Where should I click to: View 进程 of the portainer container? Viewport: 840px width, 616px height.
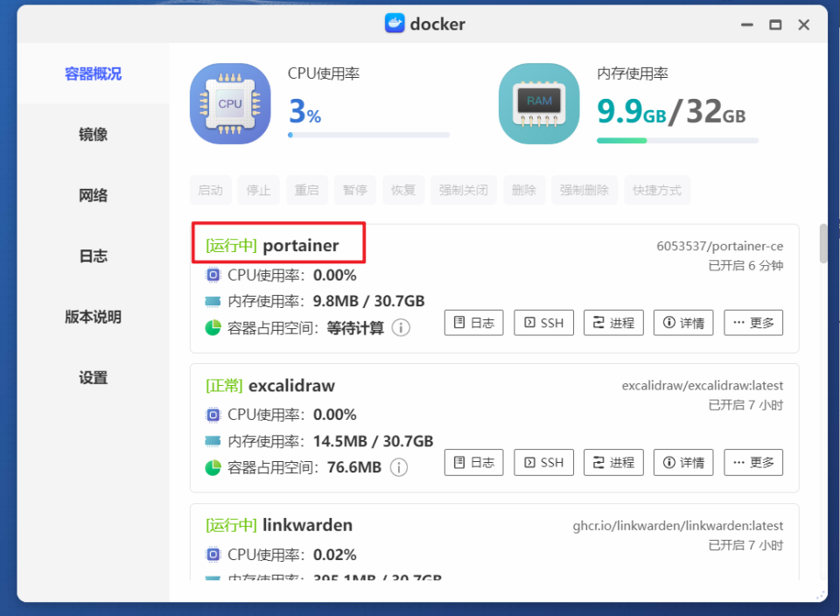point(613,323)
